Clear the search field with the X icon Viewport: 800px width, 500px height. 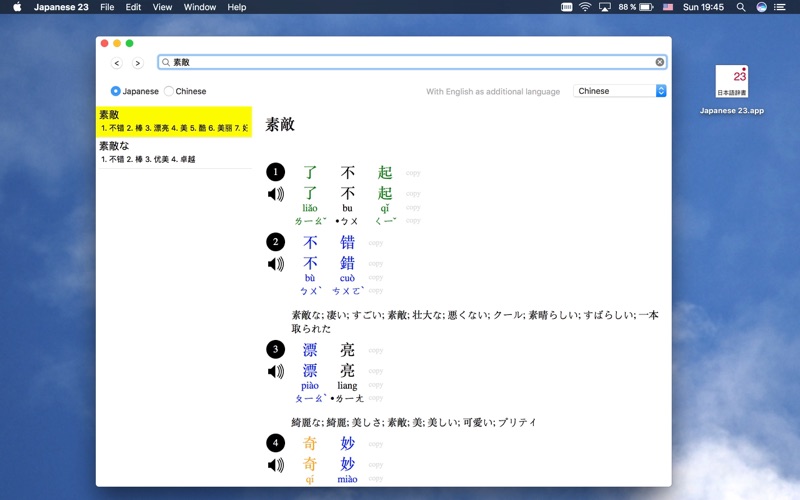(x=660, y=62)
